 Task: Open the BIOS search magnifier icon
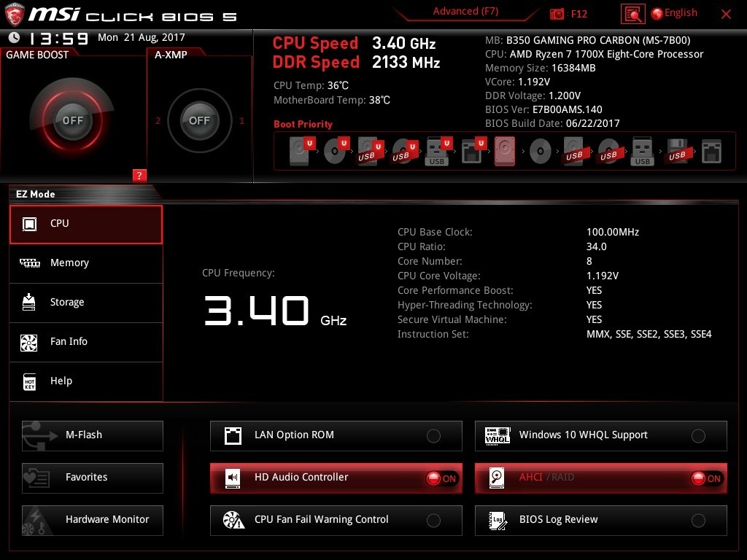(x=632, y=14)
